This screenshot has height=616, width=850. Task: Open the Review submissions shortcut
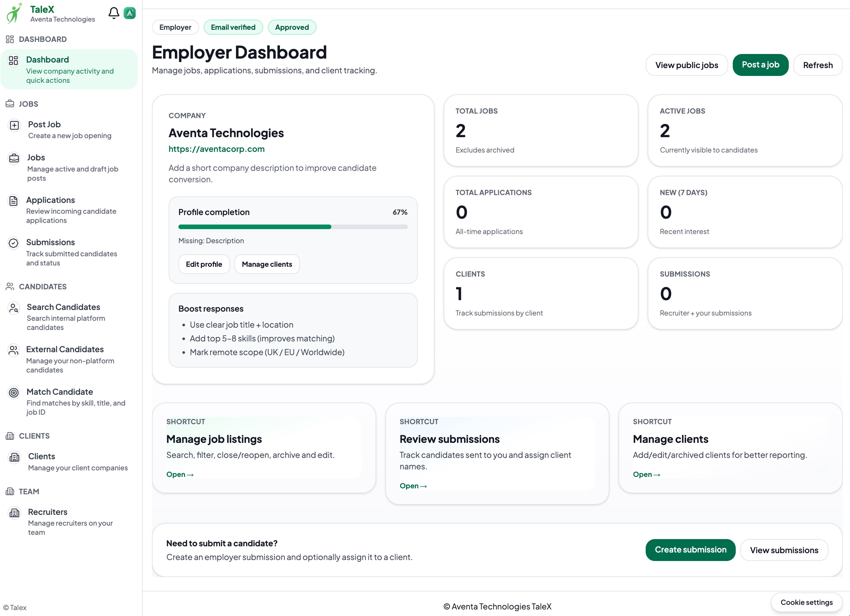pos(414,486)
